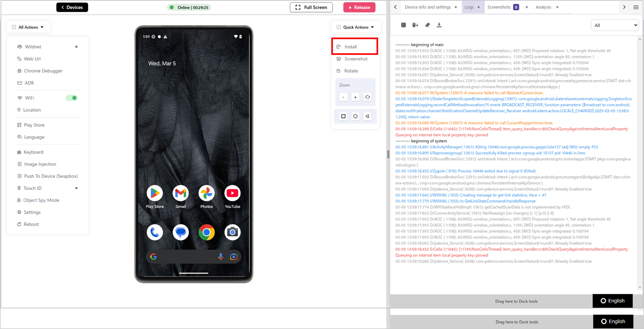Download the logs file
644x329 pixels.
pos(439,25)
